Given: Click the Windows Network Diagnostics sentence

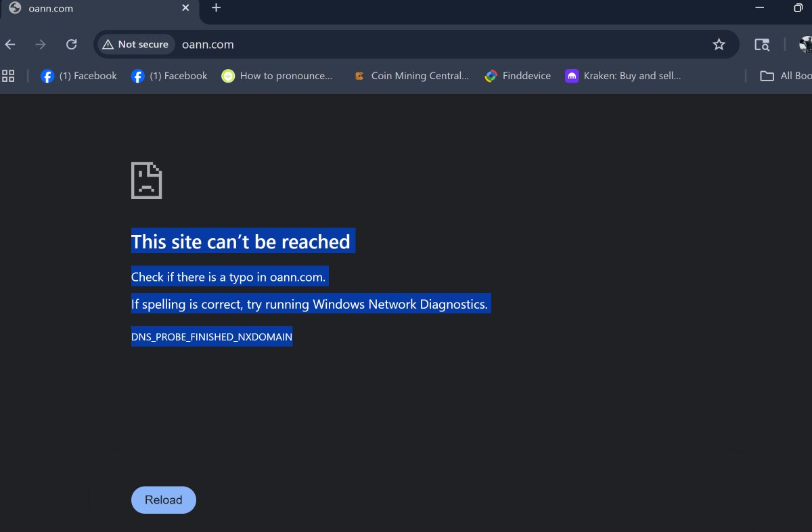Looking at the screenshot, I should pyautogui.click(x=309, y=304).
